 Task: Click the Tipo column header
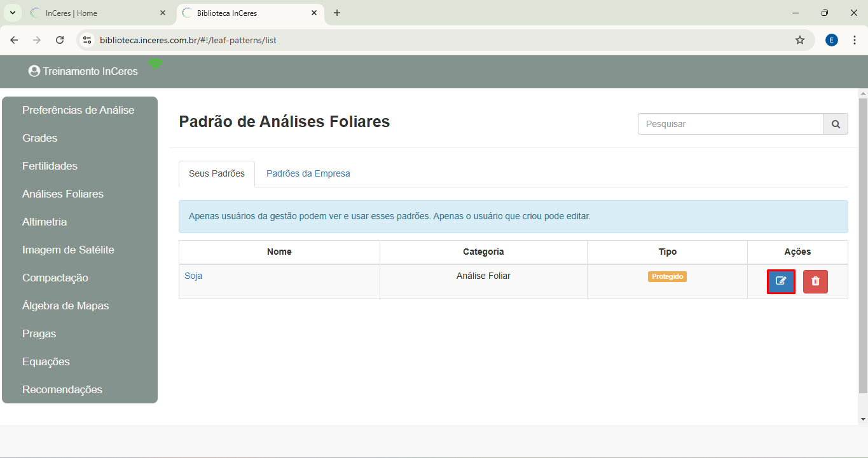(x=668, y=252)
